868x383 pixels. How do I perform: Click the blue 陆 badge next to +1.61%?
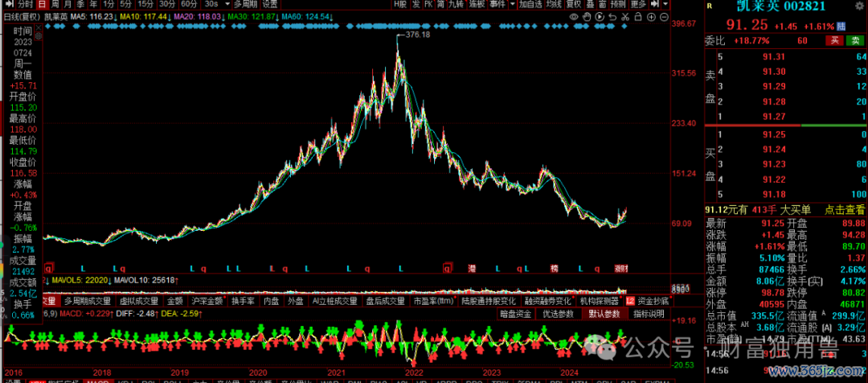pyautogui.click(x=841, y=26)
